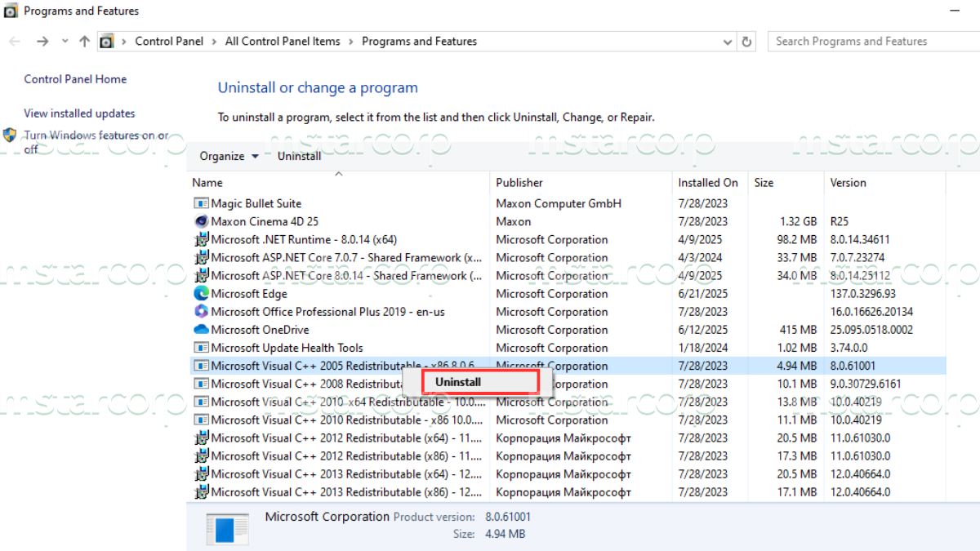Open View installed updates link
The width and height of the screenshot is (980, 551).
[79, 113]
